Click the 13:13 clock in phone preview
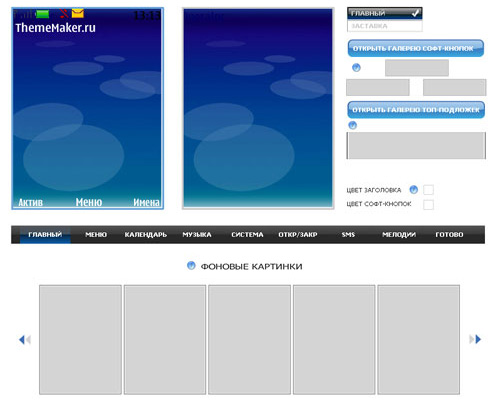 (147, 15)
